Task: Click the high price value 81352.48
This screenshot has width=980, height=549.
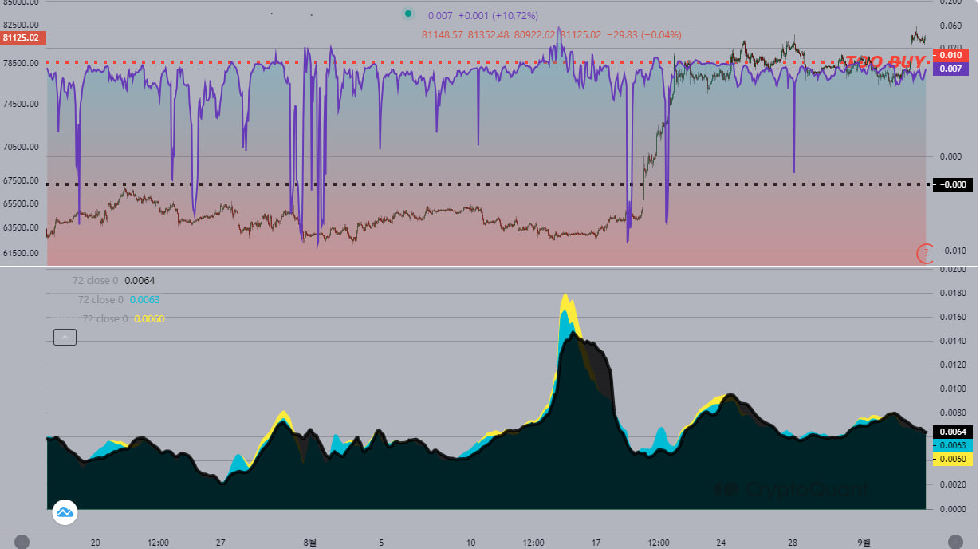Action: coord(489,35)
